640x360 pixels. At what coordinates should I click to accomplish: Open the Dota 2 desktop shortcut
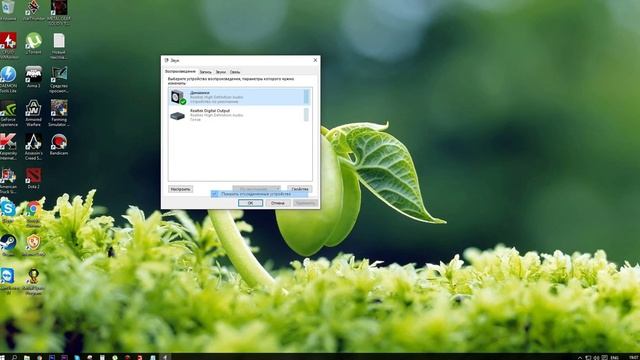pyautogui.click(x=33, y=178)
